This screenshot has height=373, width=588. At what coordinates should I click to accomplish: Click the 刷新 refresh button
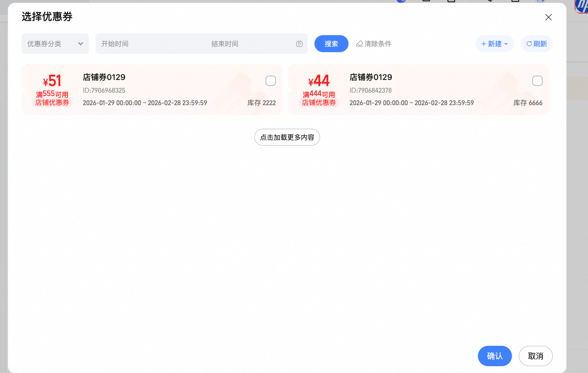(x=537, y=44)
